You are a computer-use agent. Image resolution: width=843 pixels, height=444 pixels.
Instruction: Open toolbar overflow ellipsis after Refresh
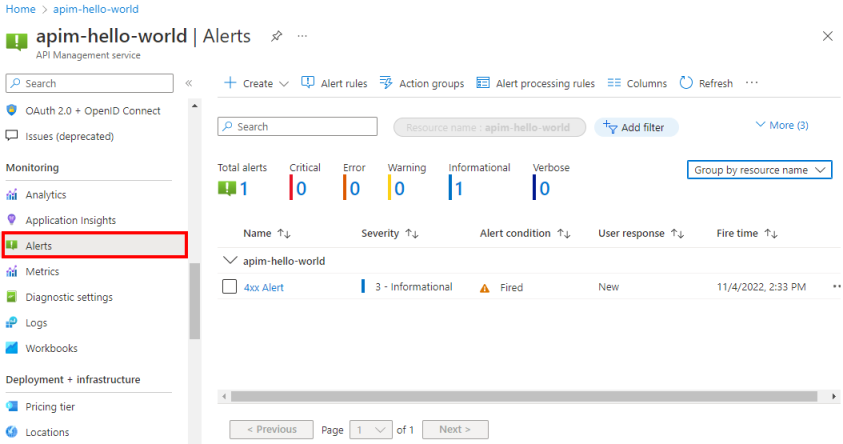pos(752,83)
